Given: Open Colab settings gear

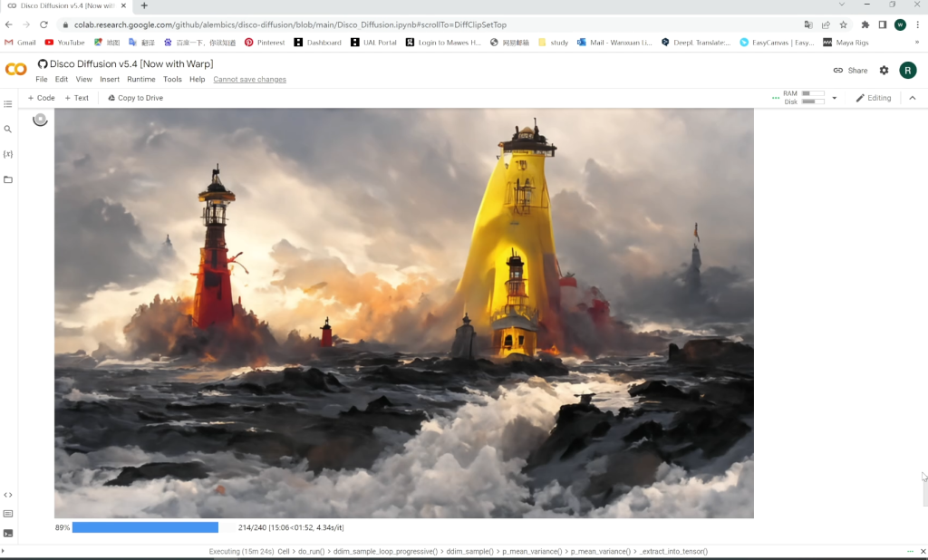Looking at the screenshot, I should point(884,71).
